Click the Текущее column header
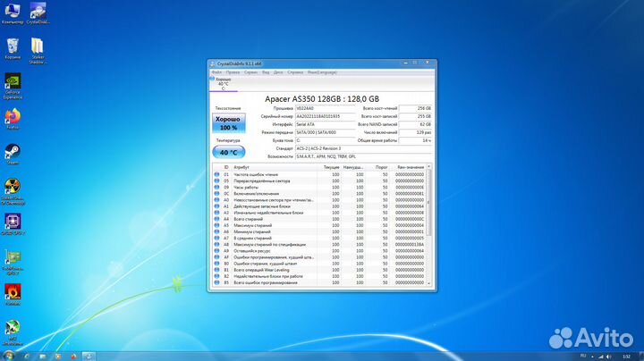This screenshot has width=644, height=361. pos(329,167)
